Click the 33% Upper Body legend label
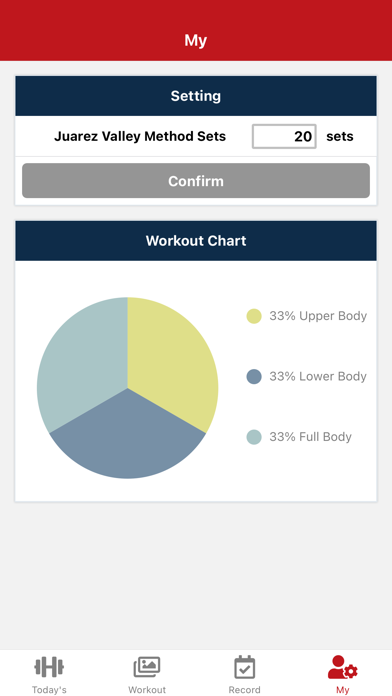The width and height of the screenshot is (392, 696). coord(318,316)
